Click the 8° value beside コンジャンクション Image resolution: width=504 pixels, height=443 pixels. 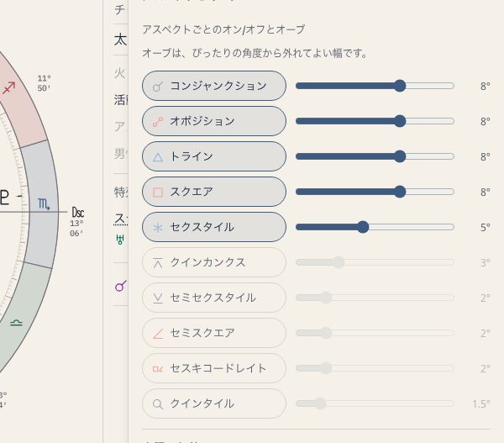(486, 87)
